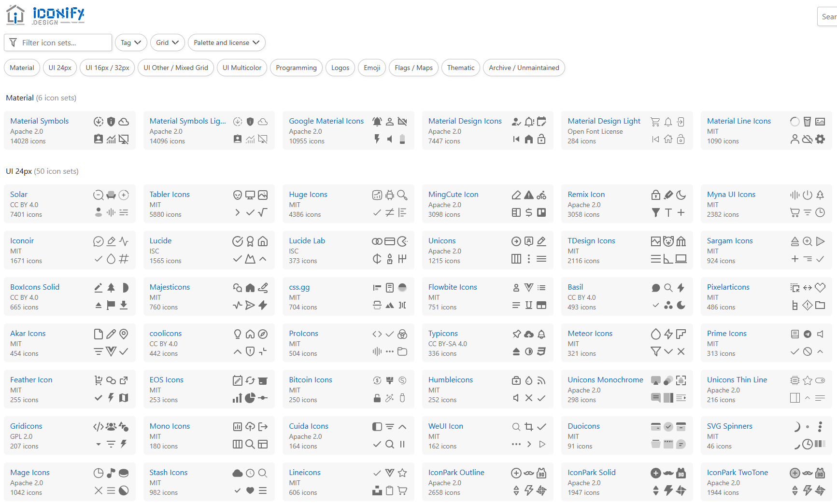Screen dimensions: 837x504
Task: Click the star icon in Lineicons
Action: pos(402,473)
